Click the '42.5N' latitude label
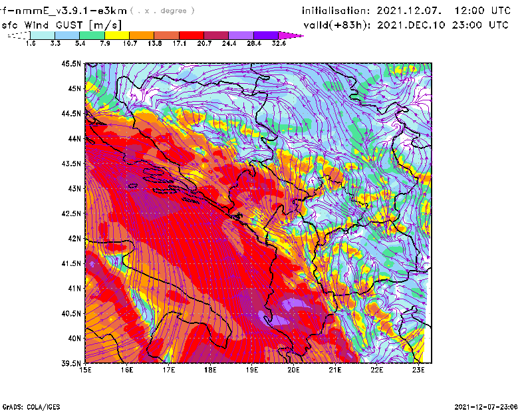532x411 pixels. (71, 213)
